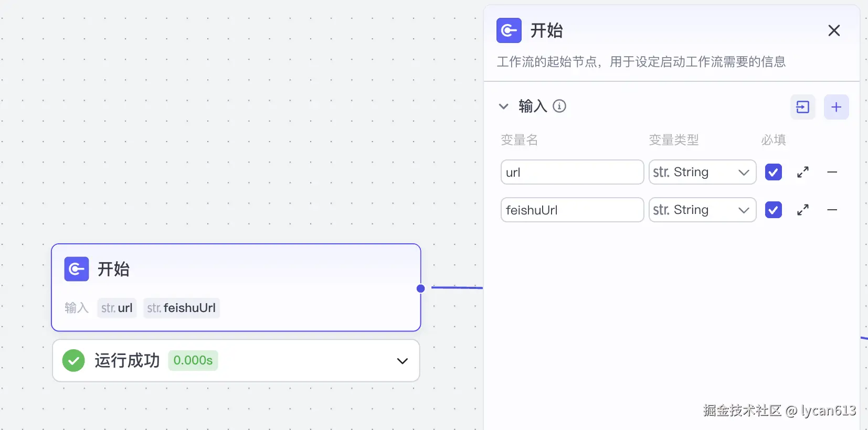Image resolution: width=868 pixels, height=430 pixels.
Task: Click the 开始 icon in the side panel header
Action: pyautogui.click(x=509, y=30)
